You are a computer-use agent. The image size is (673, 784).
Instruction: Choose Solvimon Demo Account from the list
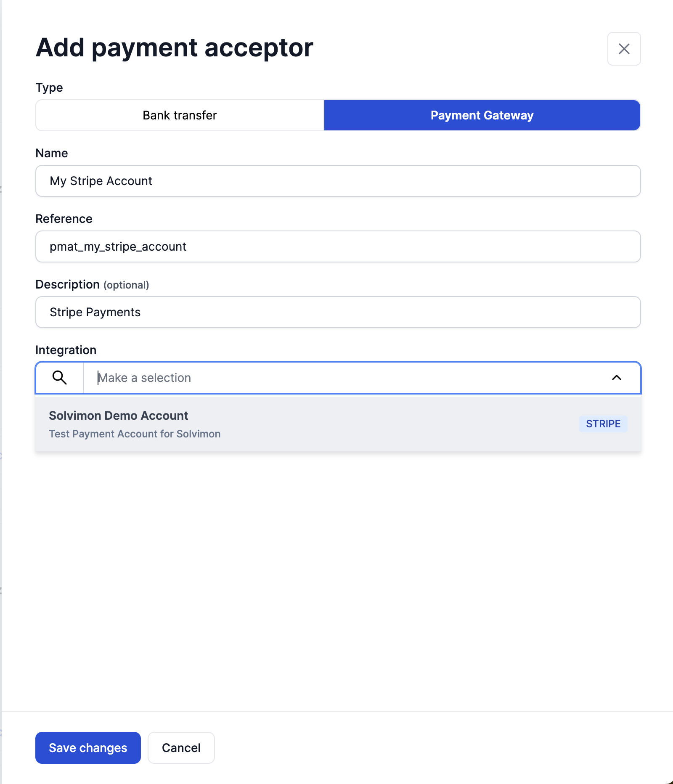point(119,416)
